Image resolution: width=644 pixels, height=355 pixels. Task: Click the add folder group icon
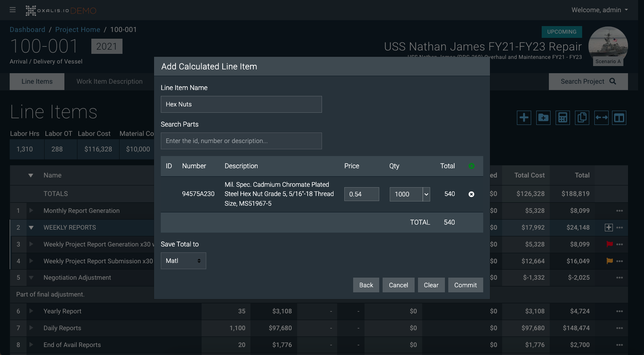[x=543, y=118]
